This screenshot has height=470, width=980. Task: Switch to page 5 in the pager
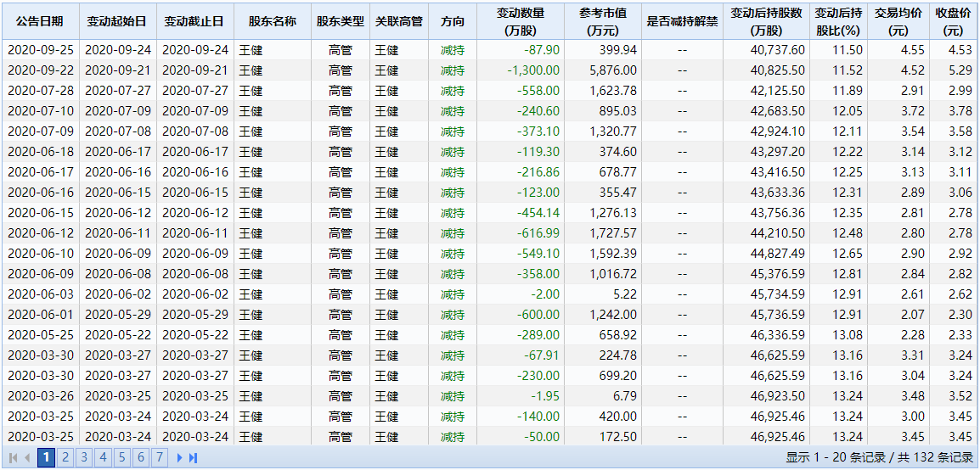point(122,458)
